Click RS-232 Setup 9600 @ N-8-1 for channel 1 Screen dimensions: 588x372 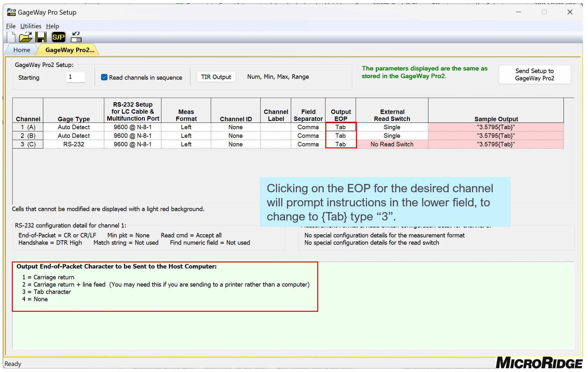click(x=132, y=127)
